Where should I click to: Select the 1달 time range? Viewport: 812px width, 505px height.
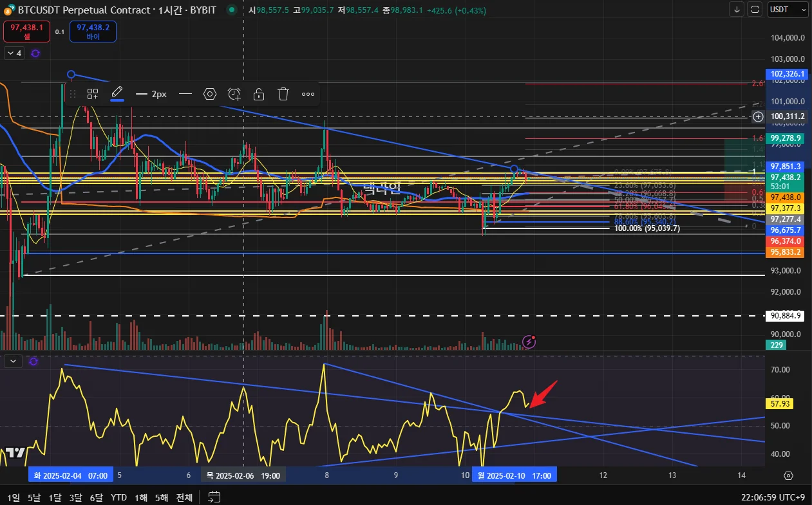pyautogui.click(x=55, y=497)
